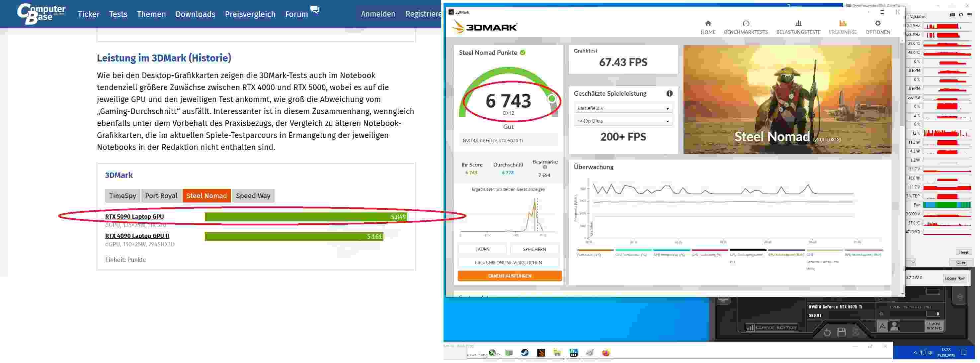
Task: Open Downloads on ComputerBase
Action: click(195, 14)
